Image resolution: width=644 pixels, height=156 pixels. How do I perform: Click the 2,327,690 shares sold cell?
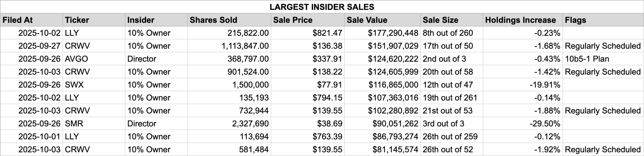click(x=229, y=124)
